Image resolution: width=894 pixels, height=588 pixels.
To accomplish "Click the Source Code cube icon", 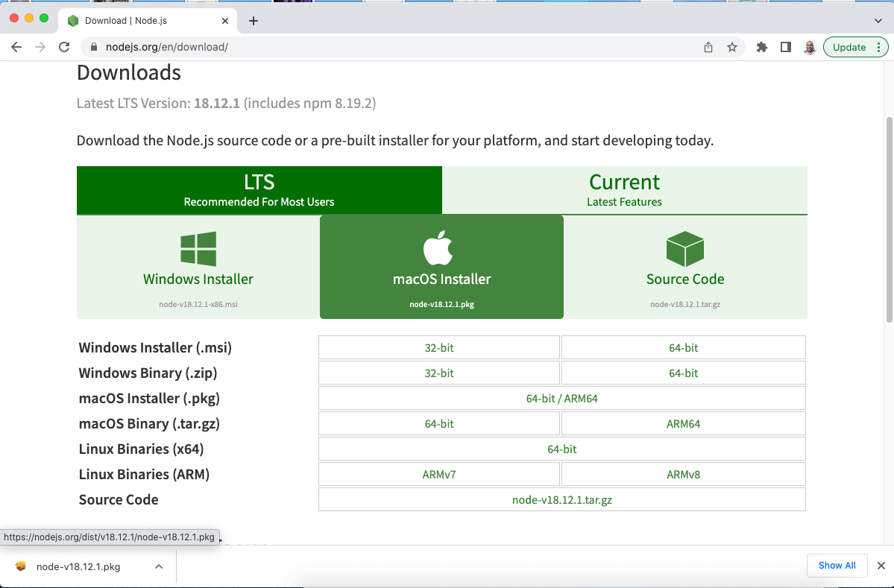I will (x=685, y=249).
